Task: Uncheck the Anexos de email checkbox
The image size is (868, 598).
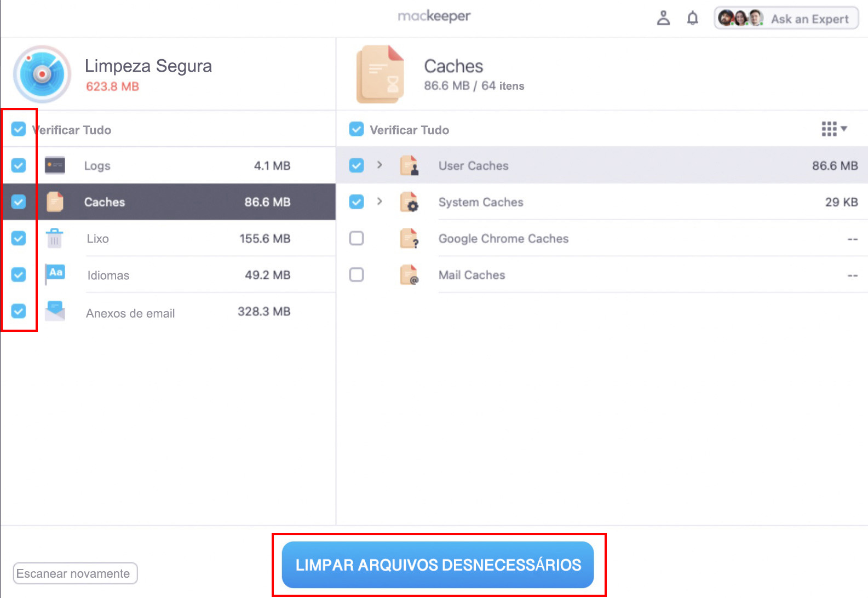Action: pyautogui.click(x=19, y=311)
